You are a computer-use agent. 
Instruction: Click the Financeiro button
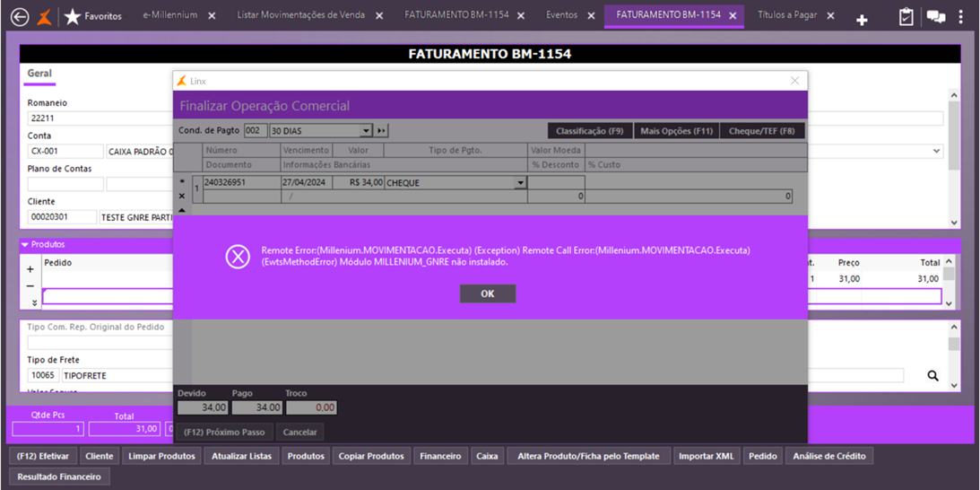440,456
